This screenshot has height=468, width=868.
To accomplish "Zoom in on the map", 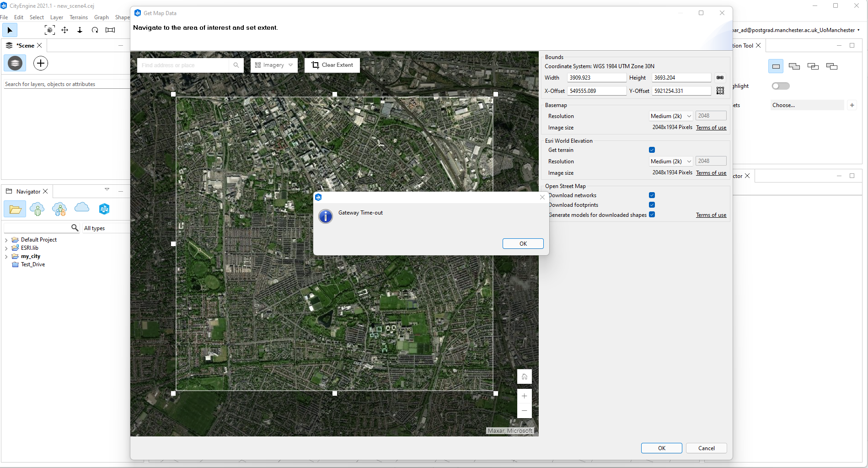I will (524, 396).
